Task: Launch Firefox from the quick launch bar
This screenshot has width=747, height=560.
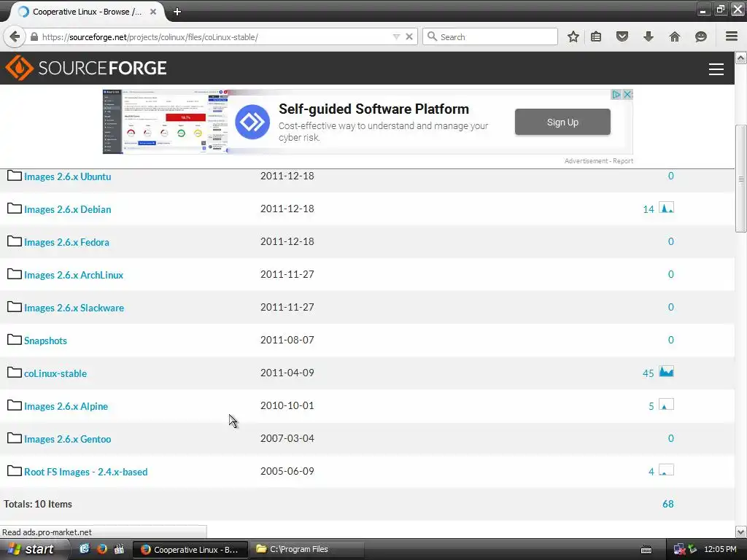Action: [x=102, y=549]
